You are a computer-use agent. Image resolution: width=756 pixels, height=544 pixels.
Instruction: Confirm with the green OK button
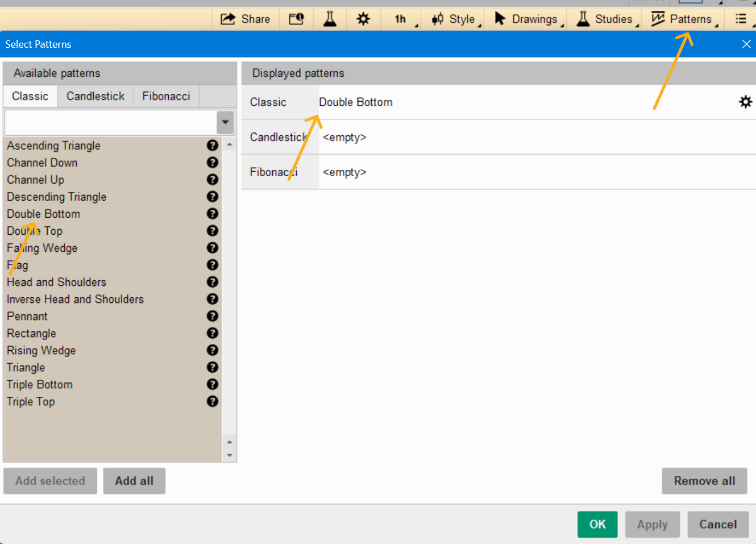597,524
